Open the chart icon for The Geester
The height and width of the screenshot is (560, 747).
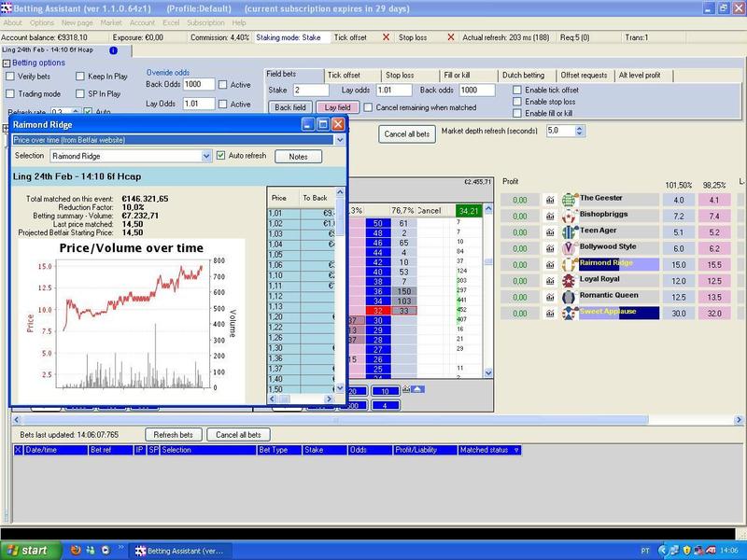click(550, 200)
